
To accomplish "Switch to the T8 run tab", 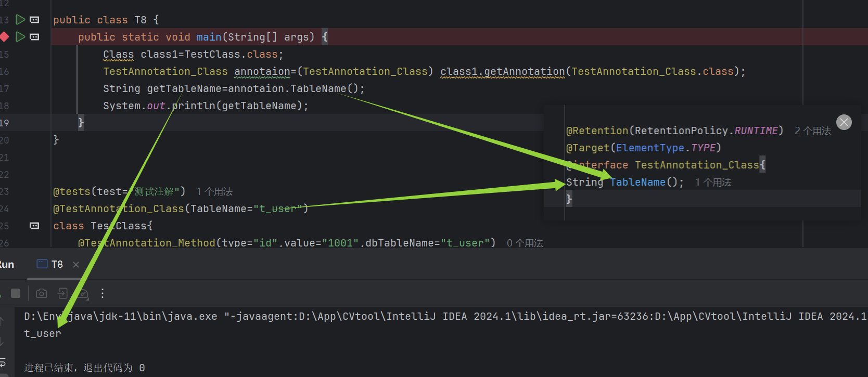I will (x=50, y=264).
